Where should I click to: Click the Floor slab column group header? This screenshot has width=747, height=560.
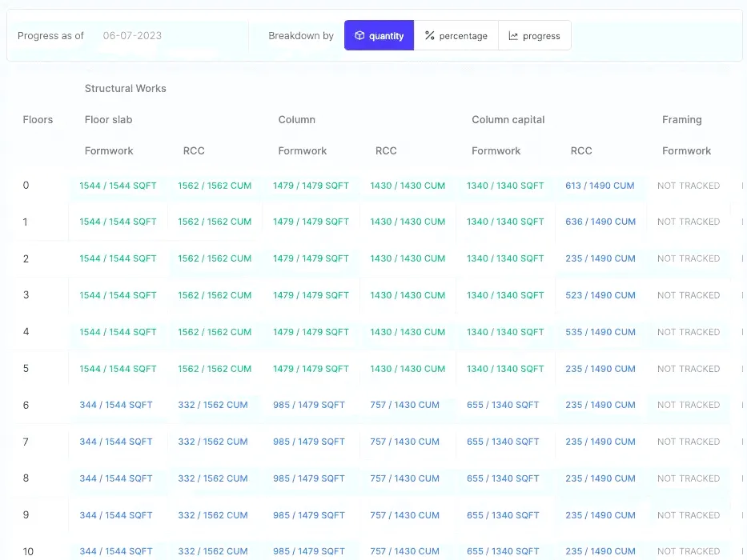tap(109, 120)
